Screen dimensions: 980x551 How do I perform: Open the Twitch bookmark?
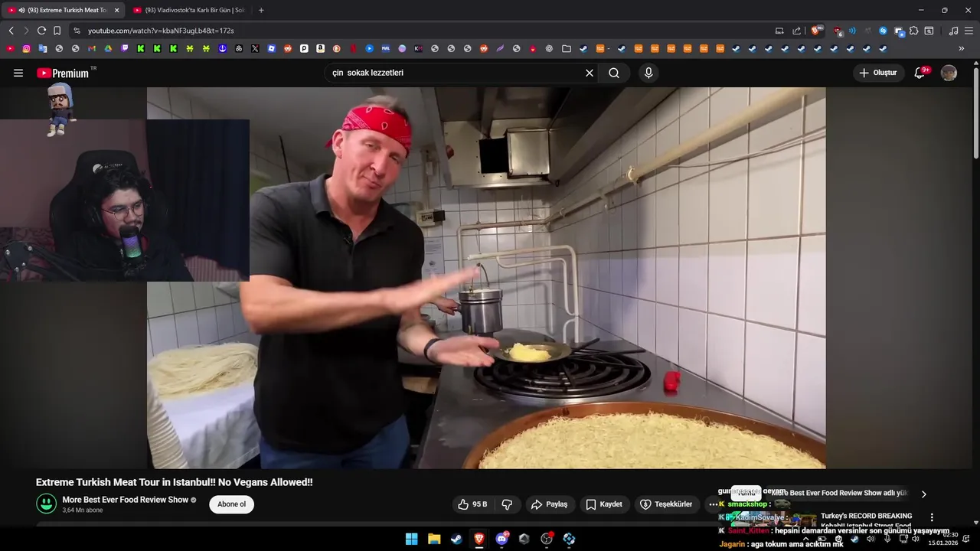click(125, 48)
